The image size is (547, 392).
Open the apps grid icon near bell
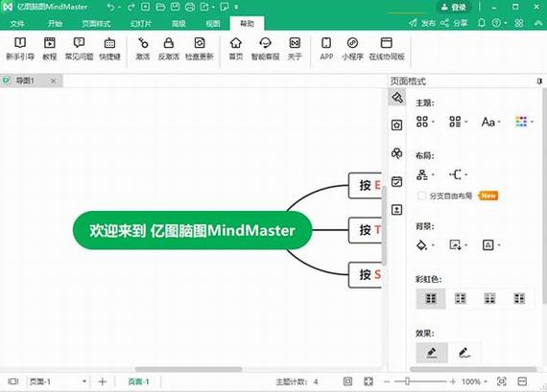[x=519, y=23]
